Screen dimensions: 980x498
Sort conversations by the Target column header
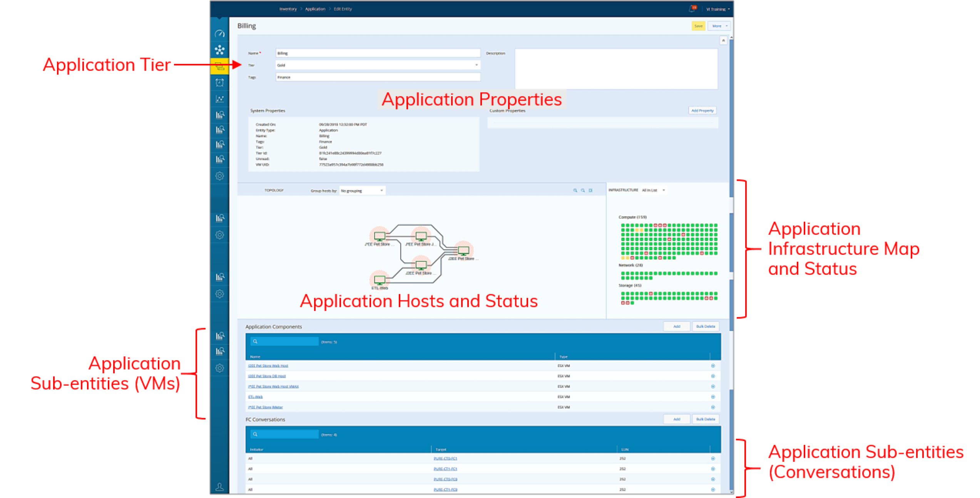pyautogui.click(x=441, y=450)
